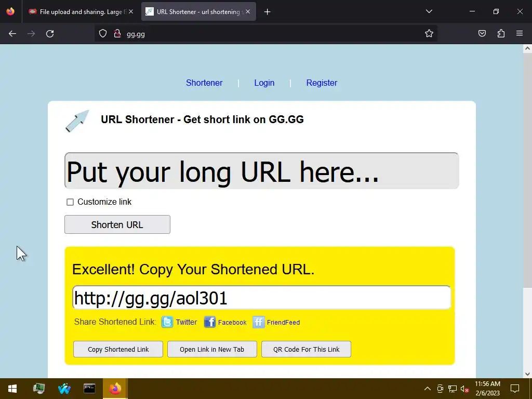
Task: Go to the Login page link
Action: [x=264, y=83]
